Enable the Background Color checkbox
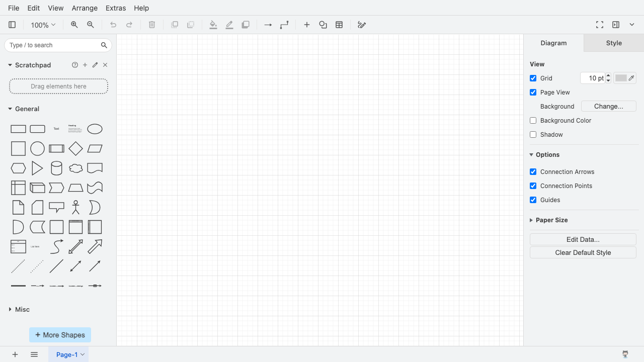This screenshot has width=644, height=362. tap(533, 121)
